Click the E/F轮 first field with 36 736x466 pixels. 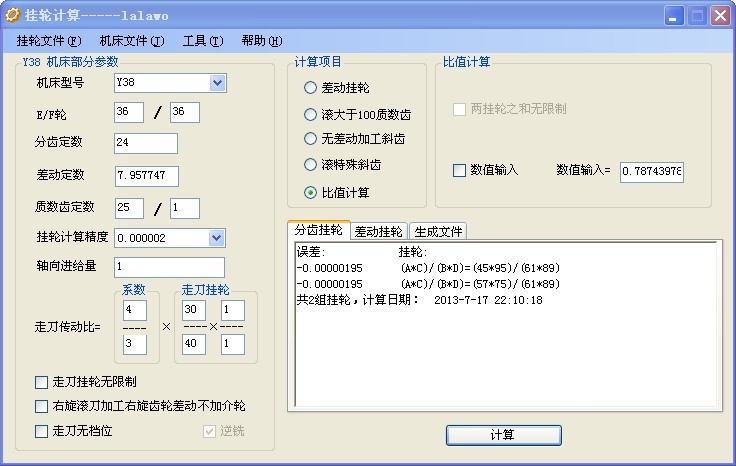coord(129,112)
